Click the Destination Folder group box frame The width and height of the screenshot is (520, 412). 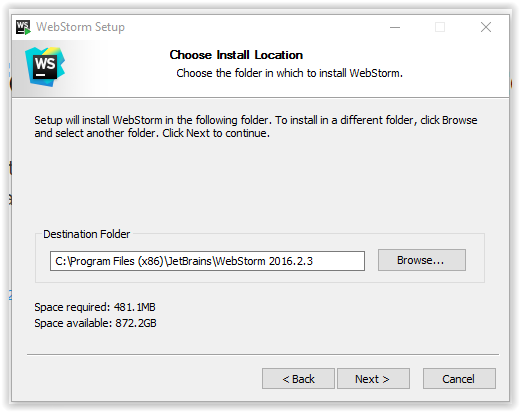pos(260,258)
